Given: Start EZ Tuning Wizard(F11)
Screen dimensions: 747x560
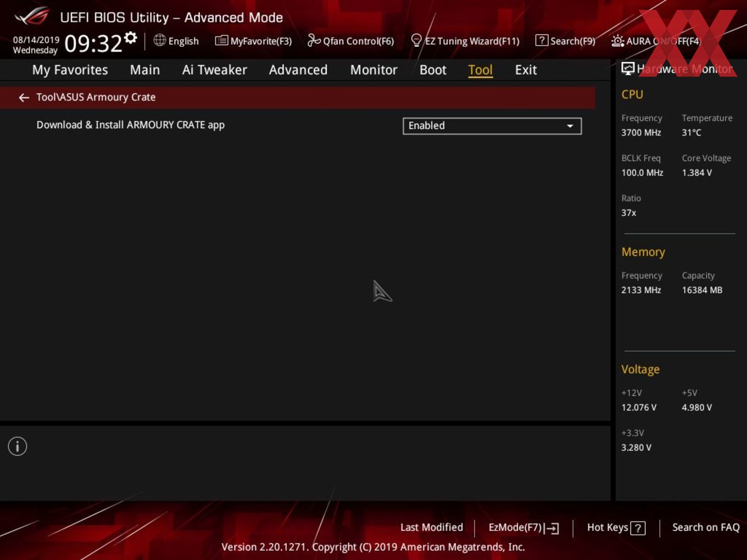Looking at the screenshot, I should pos(465,41).
